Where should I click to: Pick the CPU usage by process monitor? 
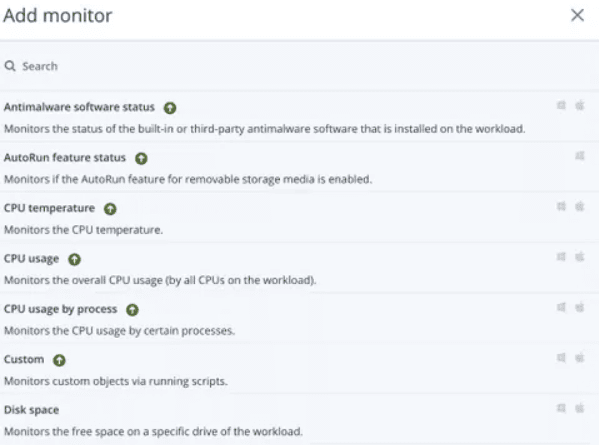(300, 318)
